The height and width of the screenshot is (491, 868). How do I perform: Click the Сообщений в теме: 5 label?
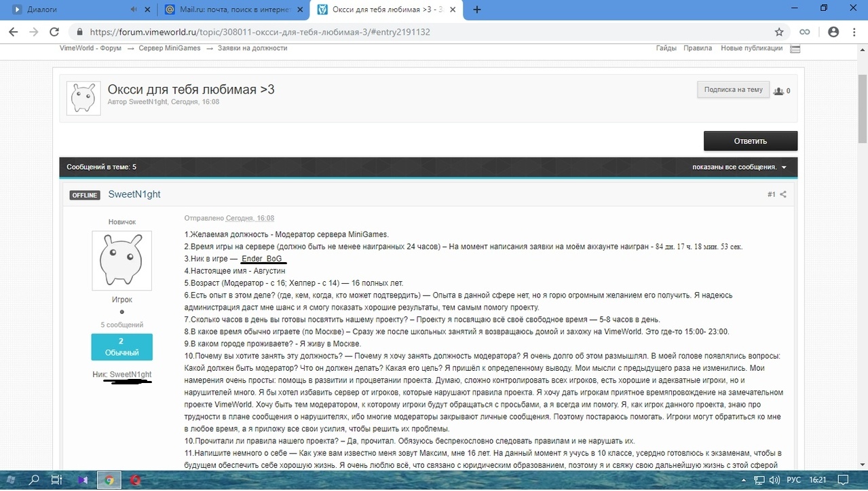point(101,167)
